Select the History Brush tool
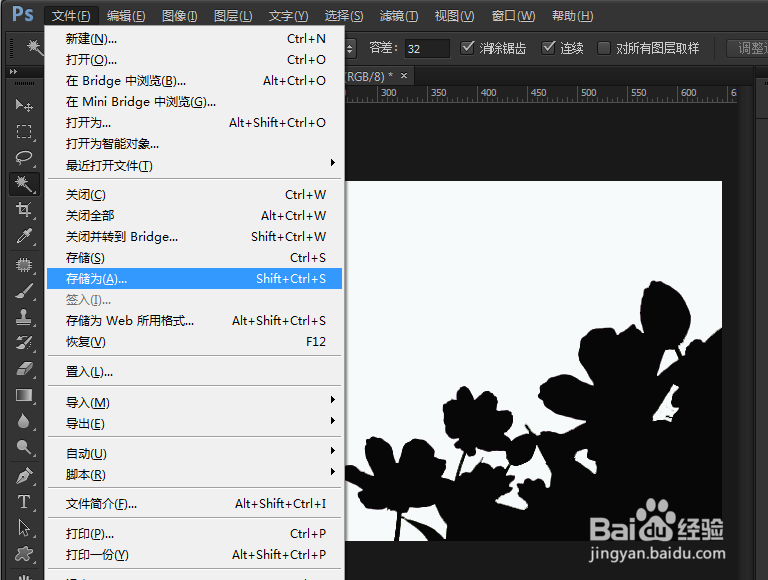768x580 pixels. click(24, 343)
